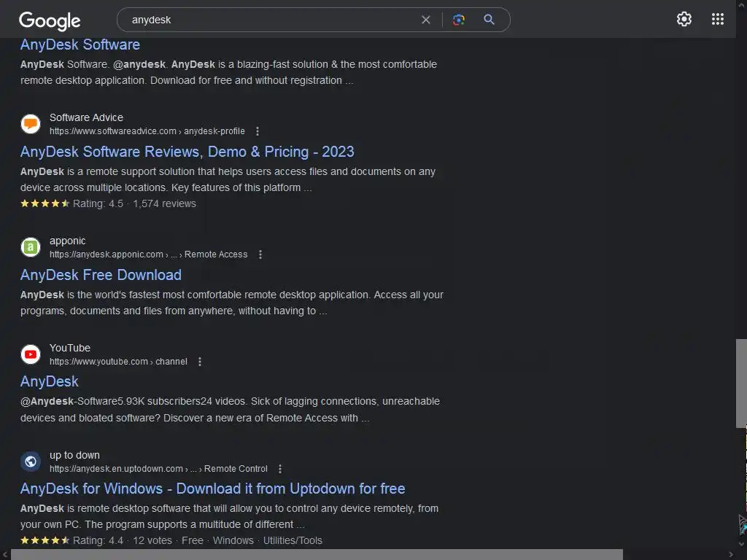This screenshot has width=747, height=560.
Task: Open the AnyDesk Free Download link
Action: 101,275
